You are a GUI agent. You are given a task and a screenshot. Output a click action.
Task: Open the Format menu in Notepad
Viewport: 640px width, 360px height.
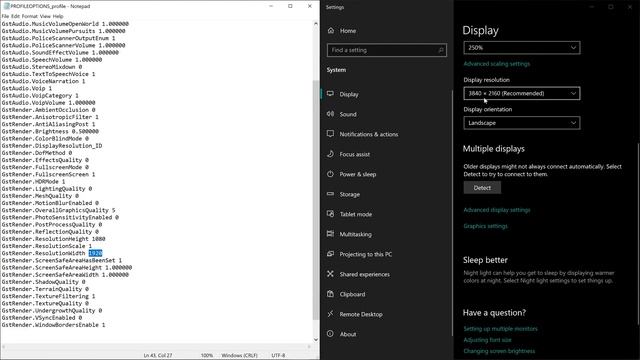pos(29,16)
